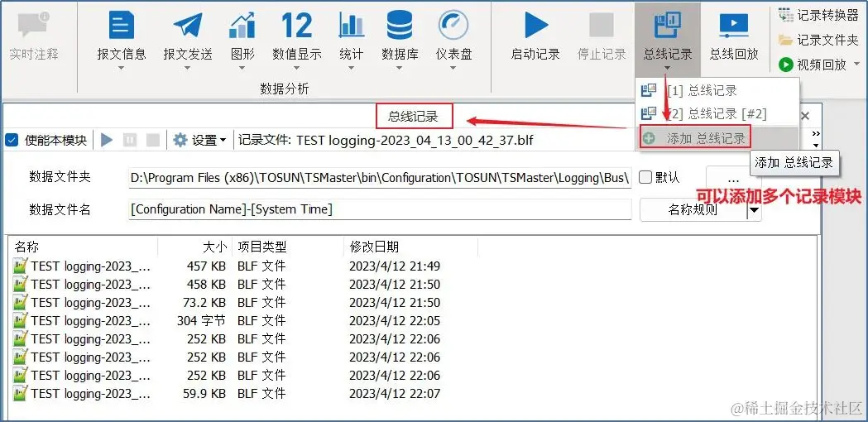Expand the 报文信息 dropdown arrow
The width and height of the screenshot is (868, 422).
(x=122, y=69)
